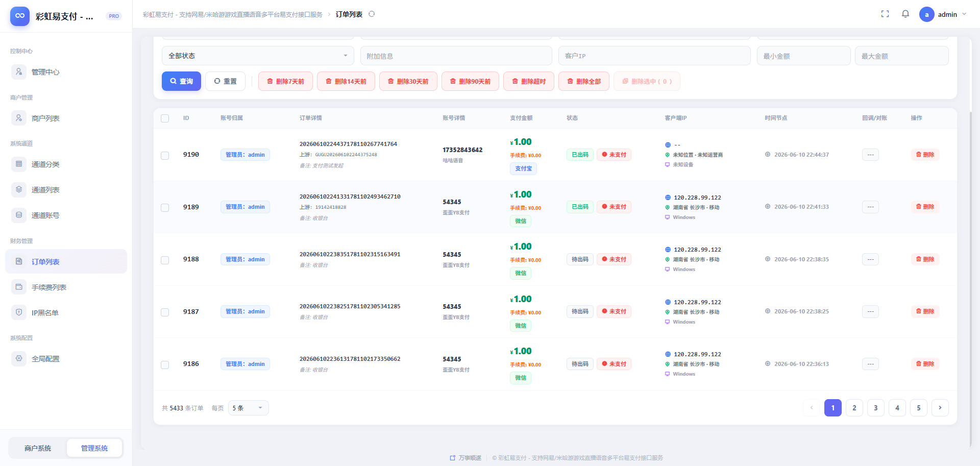Click the admin avatar circle

click(x=926, y=14)
